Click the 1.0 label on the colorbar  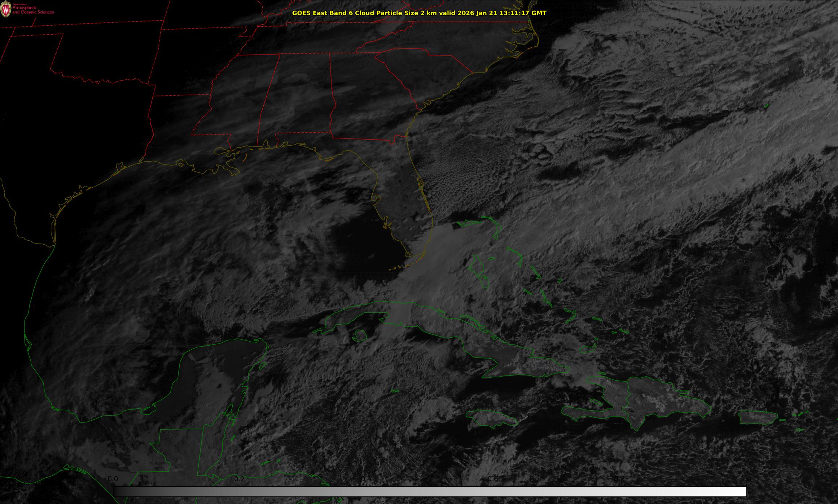746,479
